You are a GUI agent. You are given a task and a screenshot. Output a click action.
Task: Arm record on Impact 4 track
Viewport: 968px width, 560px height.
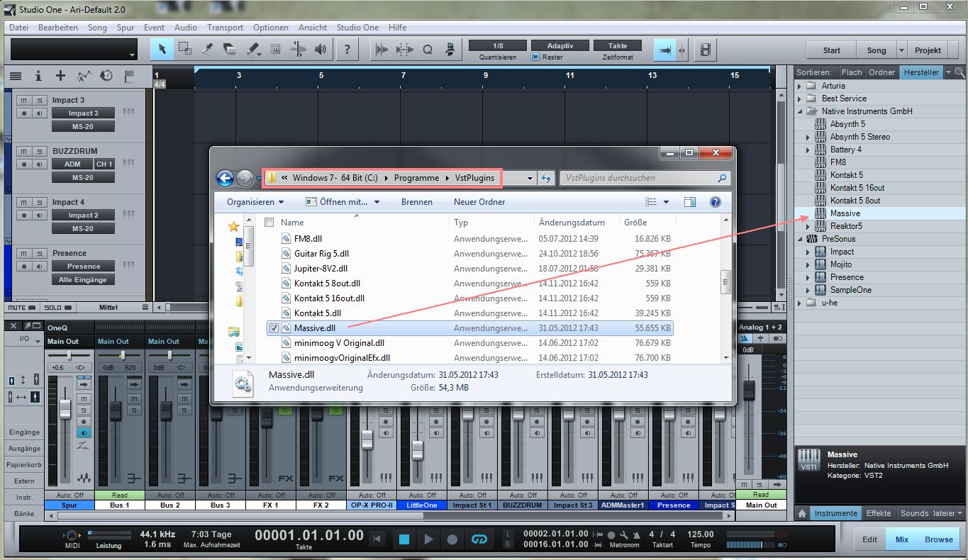[23, 215]
